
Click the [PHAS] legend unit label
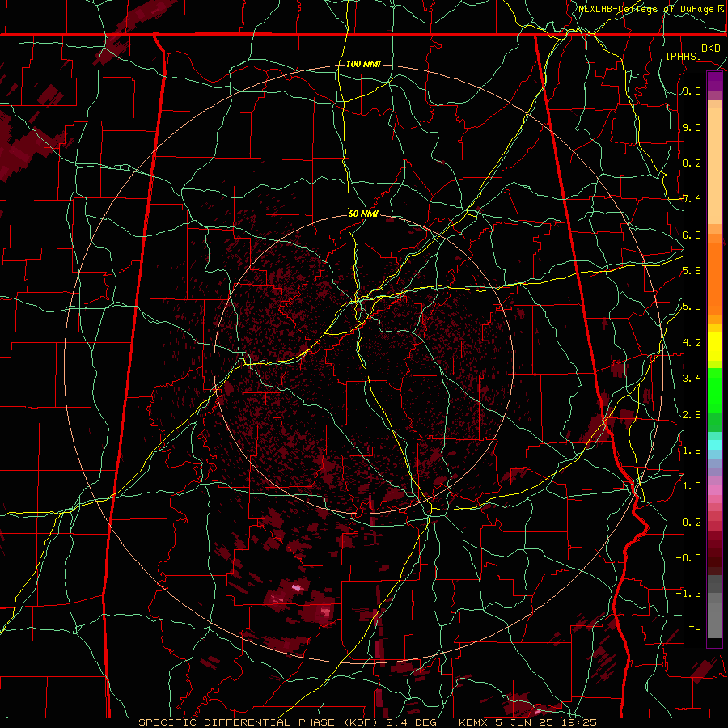684,57
